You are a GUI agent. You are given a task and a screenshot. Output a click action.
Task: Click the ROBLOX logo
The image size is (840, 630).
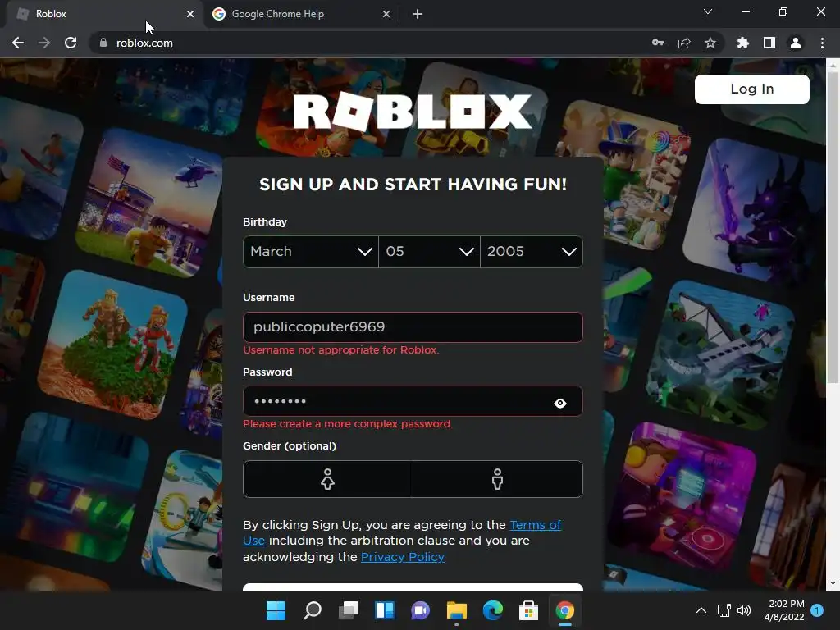(x=413, y=112)
